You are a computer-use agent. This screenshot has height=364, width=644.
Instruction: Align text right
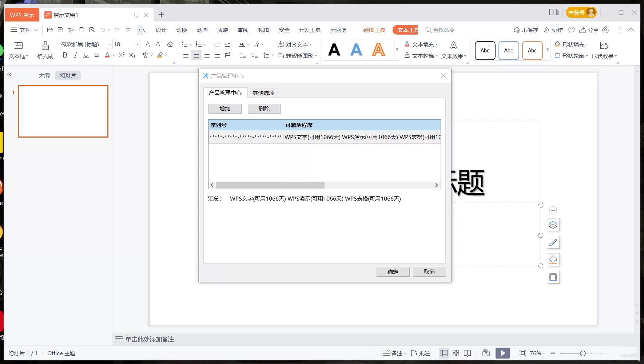pos(207,55)
